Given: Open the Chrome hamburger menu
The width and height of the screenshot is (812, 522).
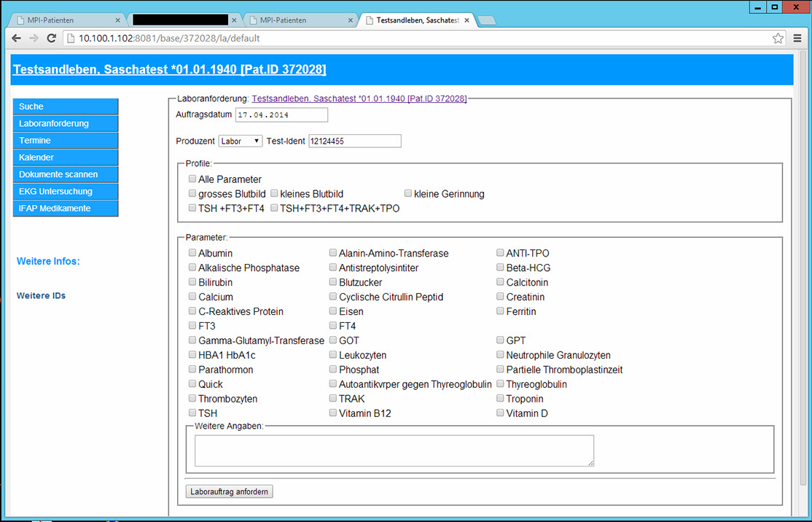Looking at the screenshot, I should tap(797, 38).
